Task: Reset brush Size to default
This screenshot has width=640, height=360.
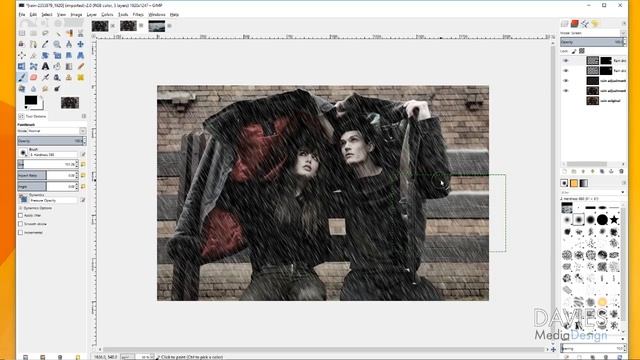Action: point(83,164)
